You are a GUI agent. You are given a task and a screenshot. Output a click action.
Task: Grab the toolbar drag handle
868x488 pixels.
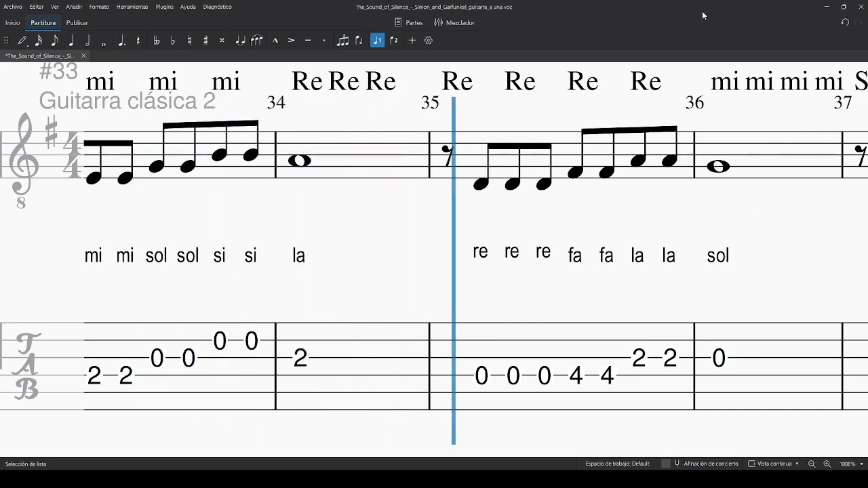coord(7,41)
